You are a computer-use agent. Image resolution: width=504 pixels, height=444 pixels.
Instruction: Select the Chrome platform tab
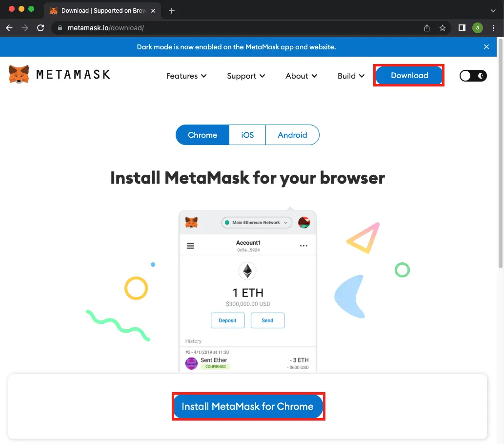[202, 135]
